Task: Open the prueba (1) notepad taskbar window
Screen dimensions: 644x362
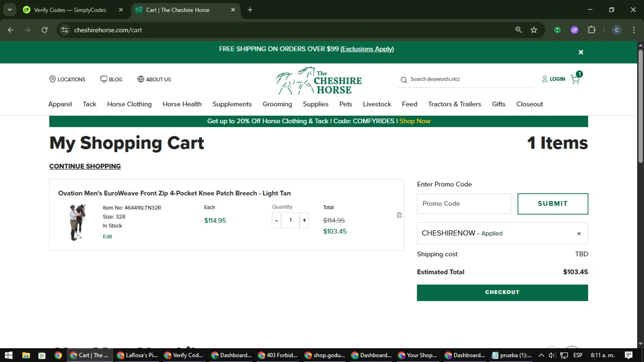Action: coord(512,355)
